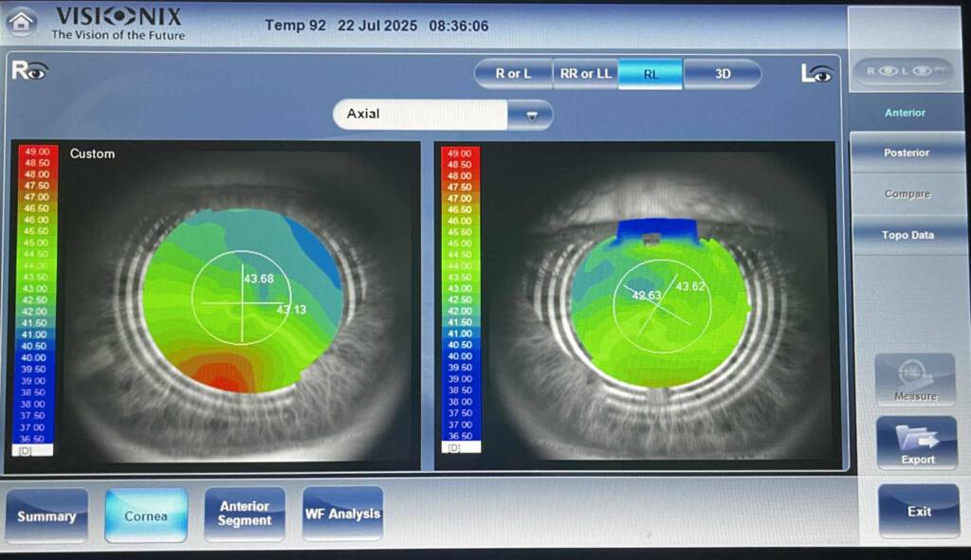Open the Topo Data tab
Viewport: 971px width, 560px height.
907,235
